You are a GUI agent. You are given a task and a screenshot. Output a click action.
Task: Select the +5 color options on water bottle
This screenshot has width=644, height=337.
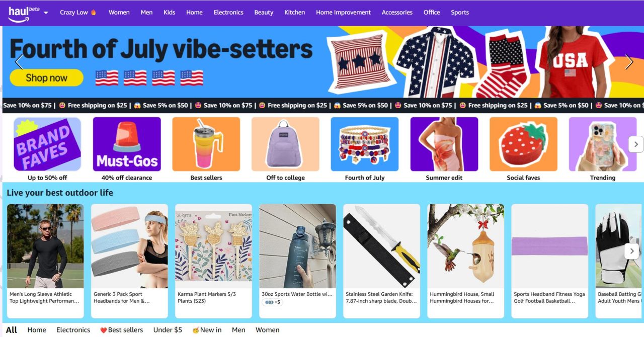tap(272, 302)
